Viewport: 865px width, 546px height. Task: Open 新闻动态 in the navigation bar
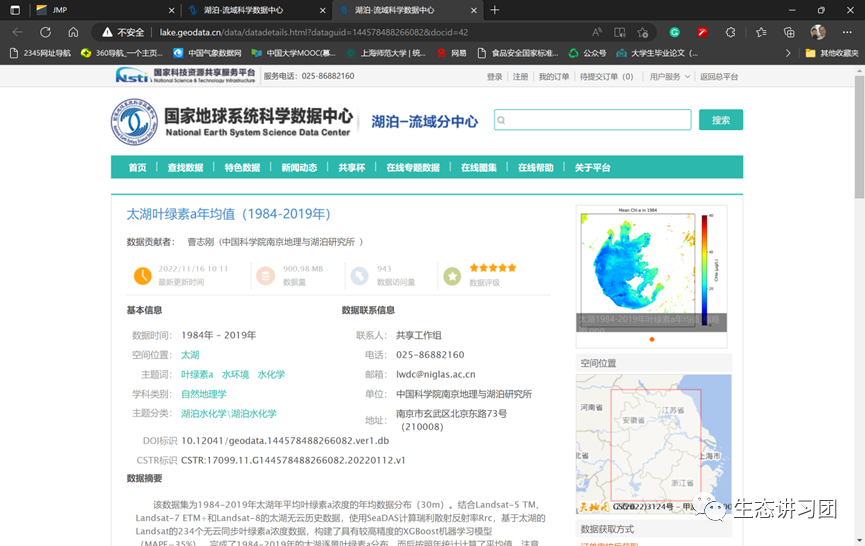[x=299, y=168]
